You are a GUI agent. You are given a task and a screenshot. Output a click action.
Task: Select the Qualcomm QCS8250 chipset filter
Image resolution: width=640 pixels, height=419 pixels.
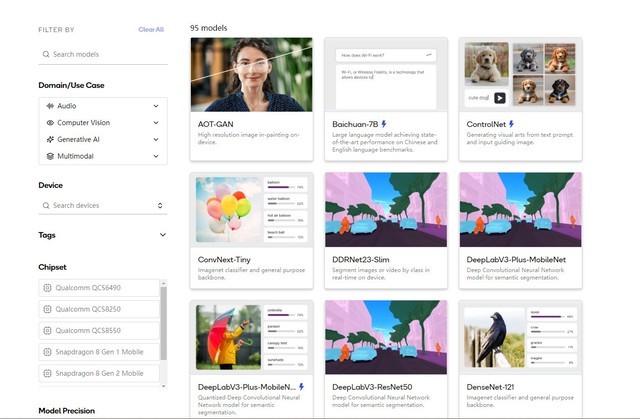99,309
